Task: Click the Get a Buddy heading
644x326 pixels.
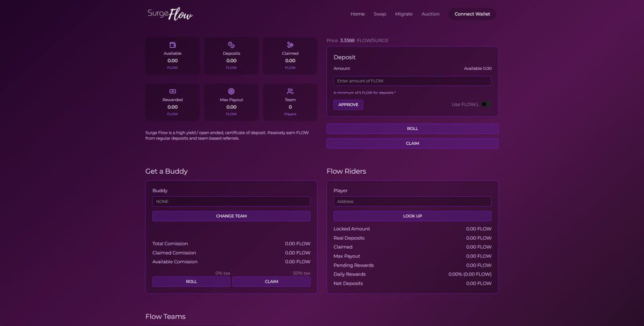Action: click(166, 172)
